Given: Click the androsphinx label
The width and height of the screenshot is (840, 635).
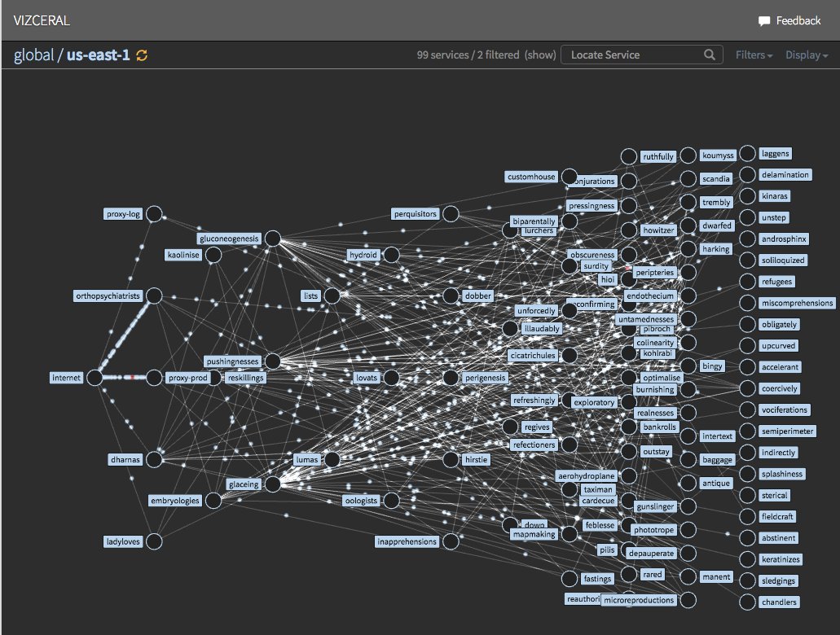Looking at the screenshot, I should [x=784, y=239].
